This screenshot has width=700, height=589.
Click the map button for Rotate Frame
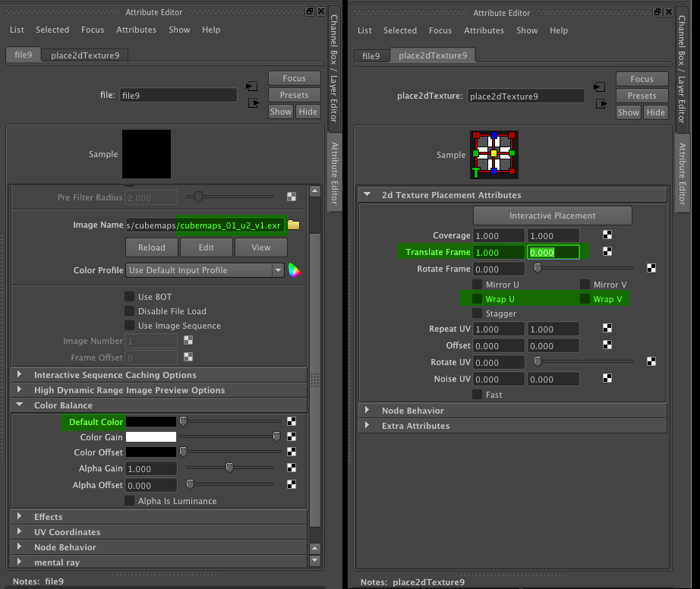point(651,268)
